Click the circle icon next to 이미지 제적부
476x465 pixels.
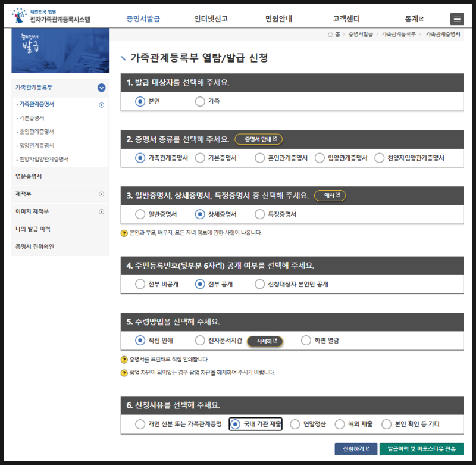(x=101, y=212)
